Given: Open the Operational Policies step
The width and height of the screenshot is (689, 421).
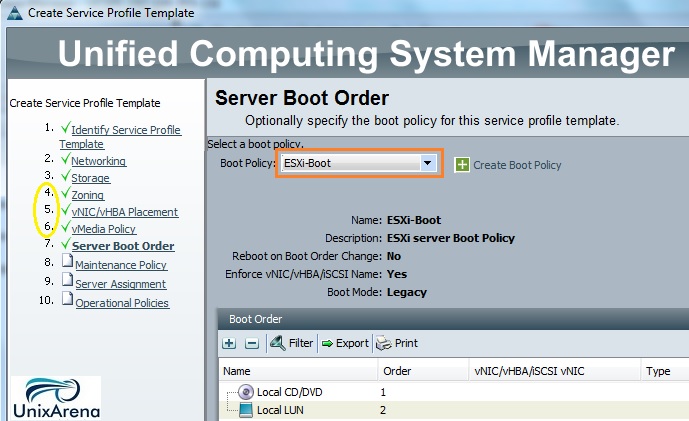Looking at the screenshot, I should (122, 303).
